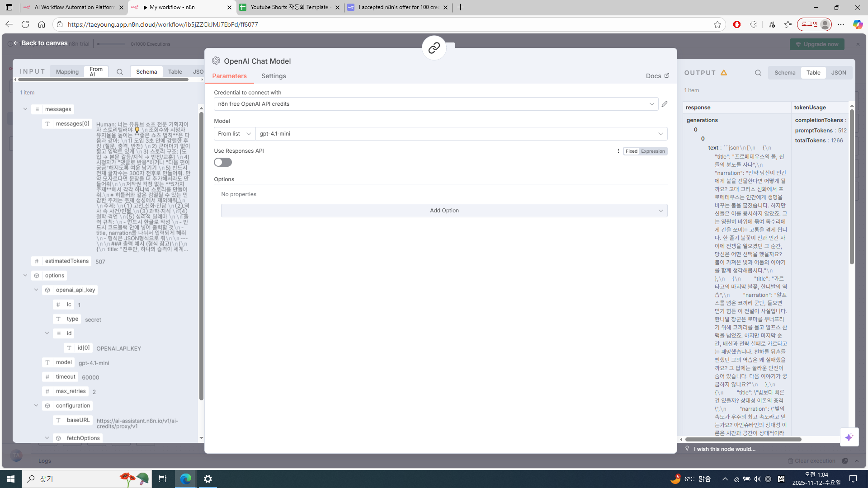Click the Add Option button
Screen dimensions: 868x488
[x=444, y=211]
